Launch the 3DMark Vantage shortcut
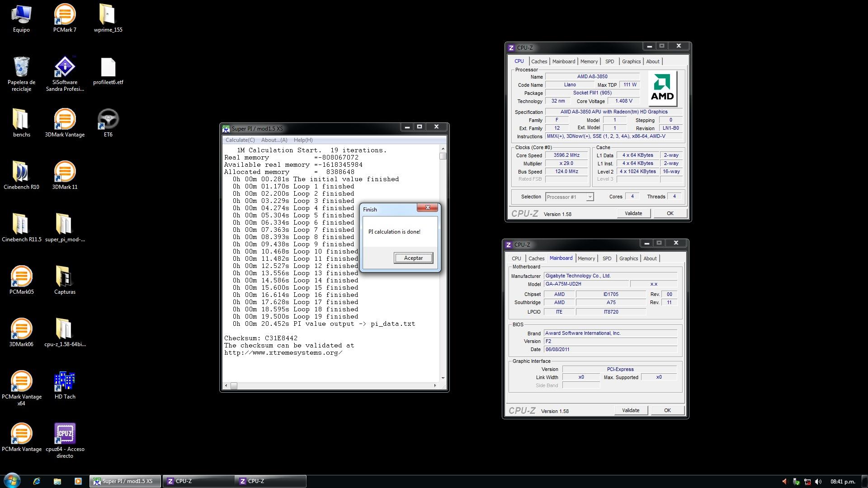Viewport: 868px width, 488px height. pos(65,123)
